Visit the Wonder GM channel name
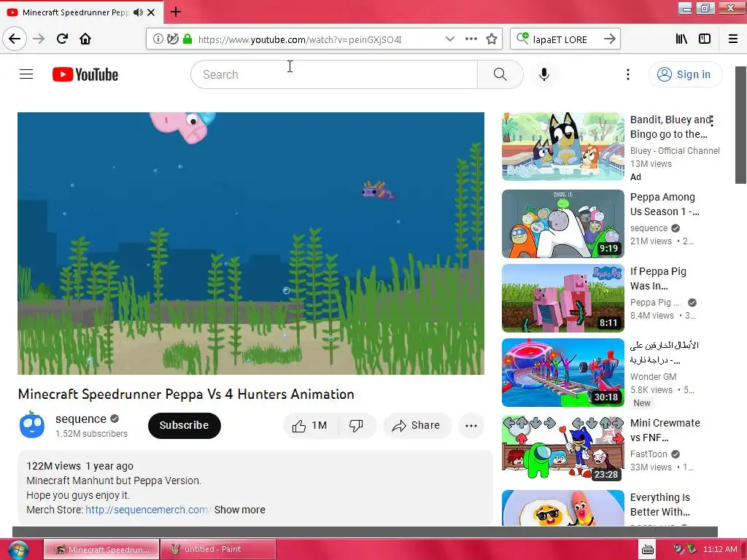Image resolution: width=747 pixels, height=560 pixels. tap(653, 377)
